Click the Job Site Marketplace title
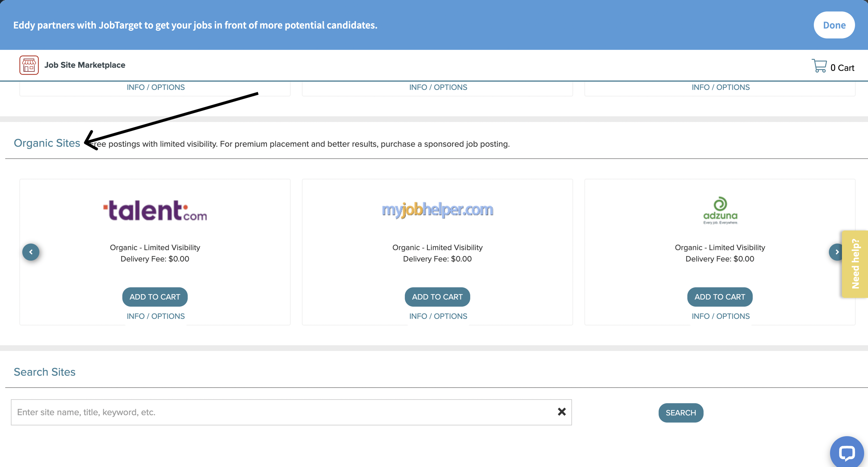This screenshot has height=467, width=868. click(85, 65)
